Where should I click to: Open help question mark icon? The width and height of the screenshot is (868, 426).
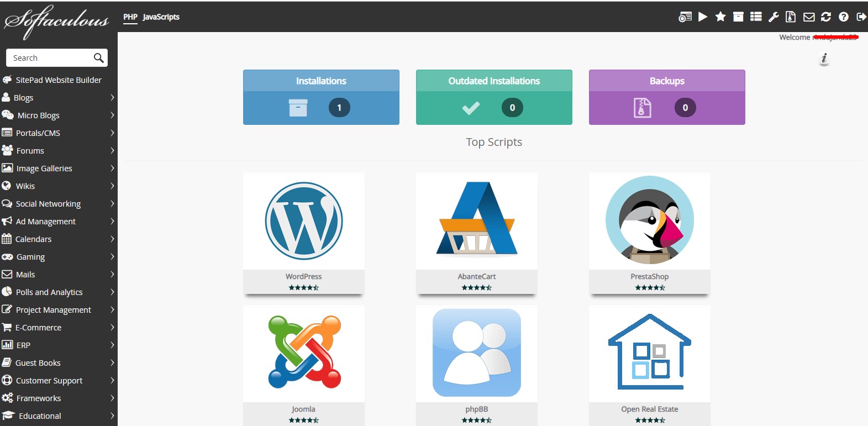point(843,17)
